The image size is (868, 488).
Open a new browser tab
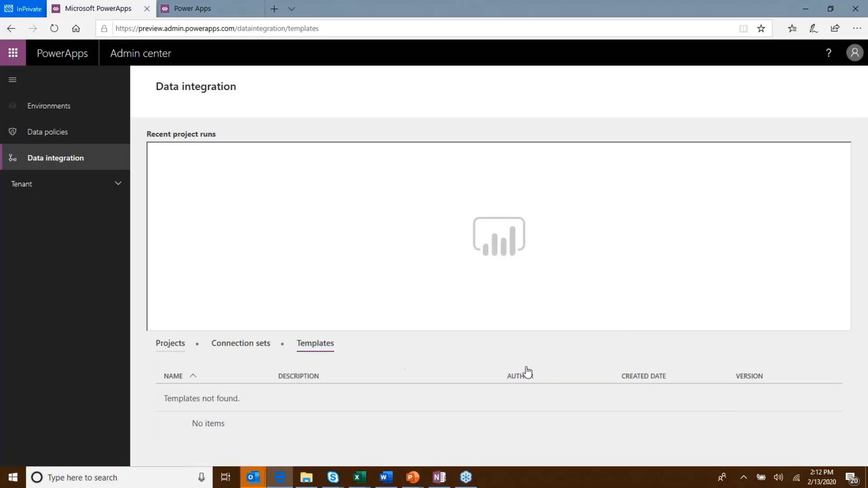pyautogui.click(x=274, y=9)
